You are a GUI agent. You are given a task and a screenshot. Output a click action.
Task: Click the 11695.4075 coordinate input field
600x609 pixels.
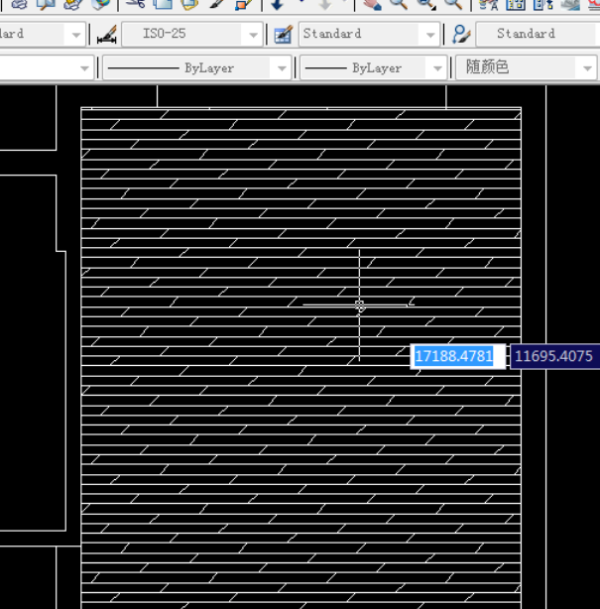pyautogui.click(x=553, y=356)
